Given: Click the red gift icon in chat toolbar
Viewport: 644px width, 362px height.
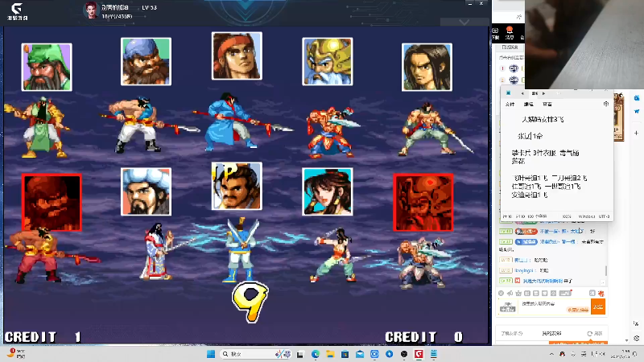Looking at the screenshot, I should click(x=601, y=293).
